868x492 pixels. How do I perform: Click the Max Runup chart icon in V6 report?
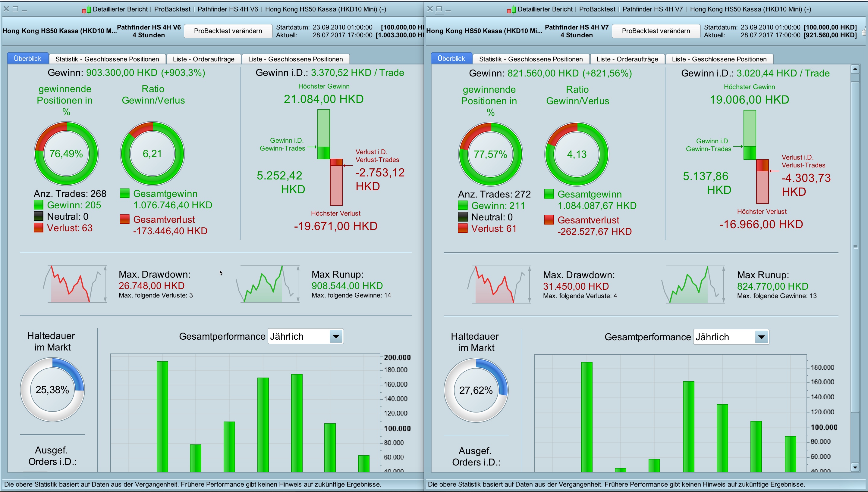[267, 284]
